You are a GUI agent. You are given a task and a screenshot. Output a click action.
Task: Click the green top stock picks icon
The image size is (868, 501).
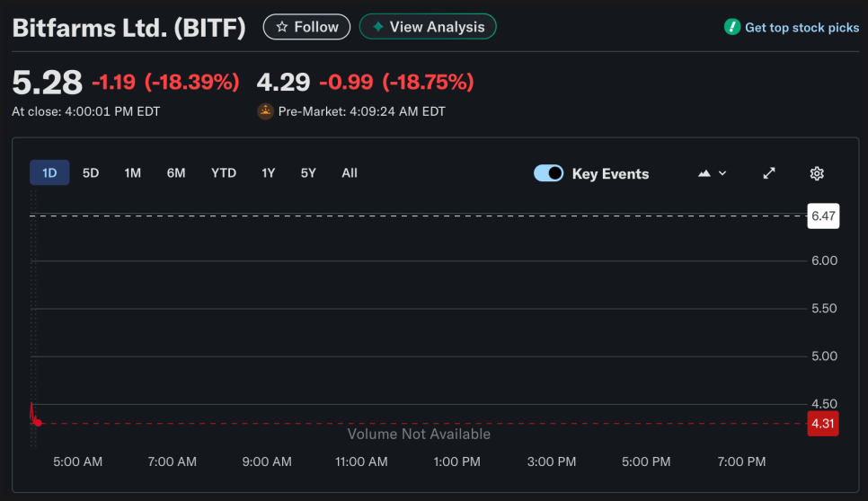coord(732,27)
